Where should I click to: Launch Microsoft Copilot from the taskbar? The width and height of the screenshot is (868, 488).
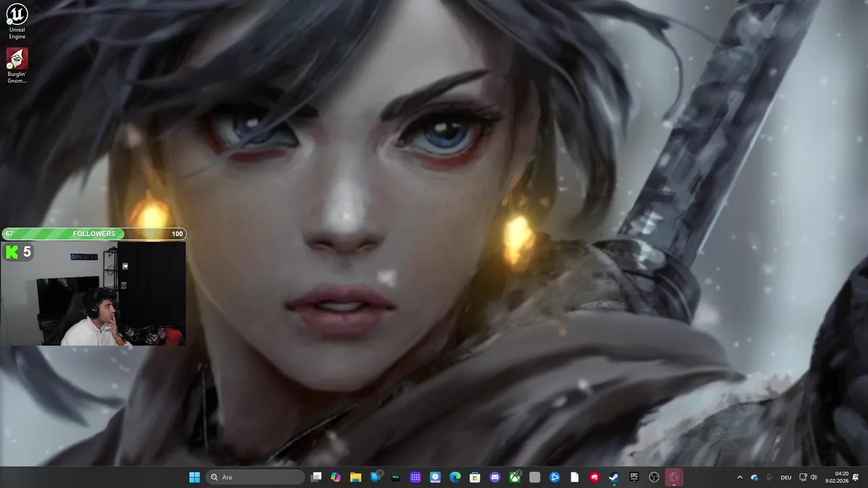[336, 477]
